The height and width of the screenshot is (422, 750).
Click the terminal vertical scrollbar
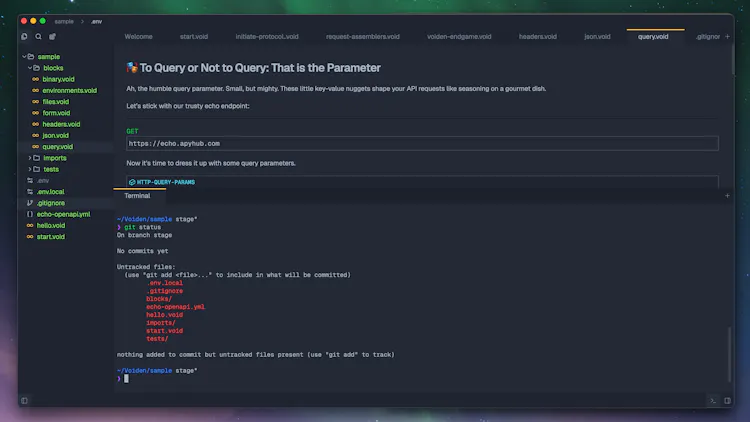point(729,354)
